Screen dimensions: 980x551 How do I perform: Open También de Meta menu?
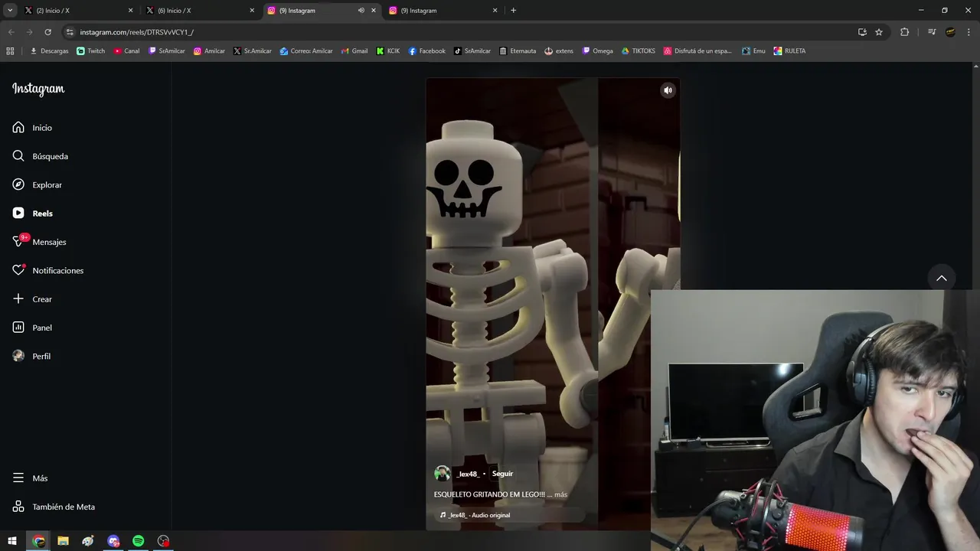[54, 507]
